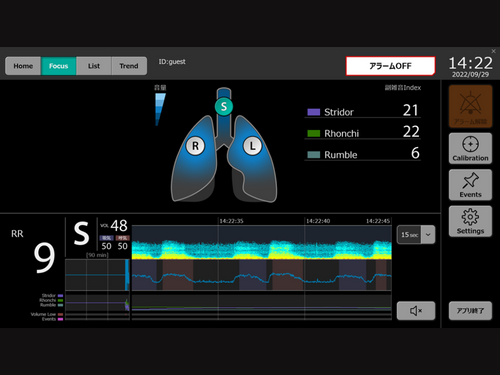Click the 14:22:40 timeline marker on spectrogram
The height and width of the screenshot is (375, 500).
coord(318,221)
